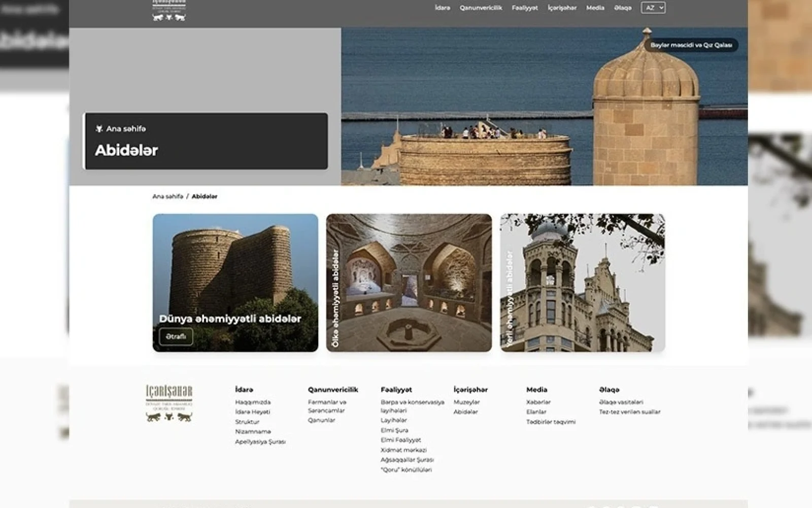Open Haqqımızda in the footer
812x508 pixels.
253,402
